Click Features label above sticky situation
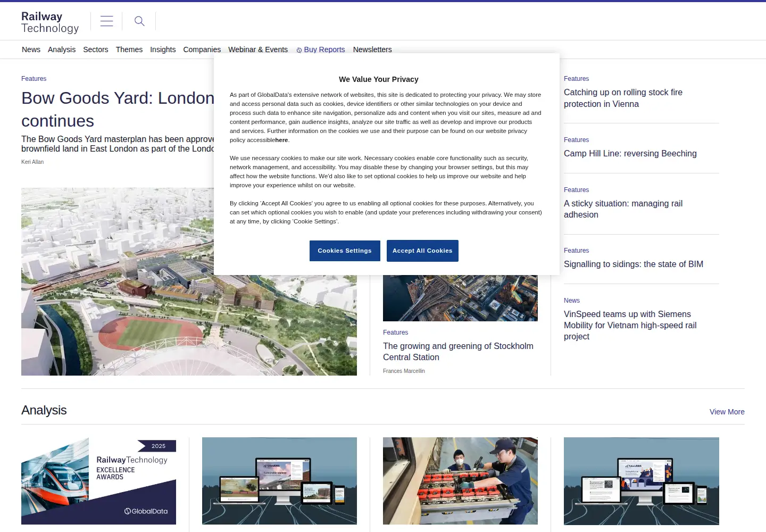The height and width of the screenshot is (532, 766). tap(577, 190)
